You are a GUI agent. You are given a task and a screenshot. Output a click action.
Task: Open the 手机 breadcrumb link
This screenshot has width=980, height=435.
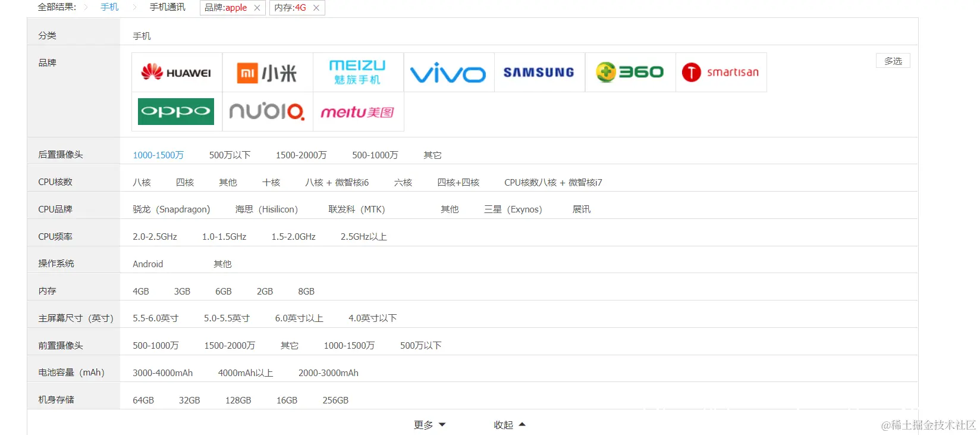click(109, 7)
